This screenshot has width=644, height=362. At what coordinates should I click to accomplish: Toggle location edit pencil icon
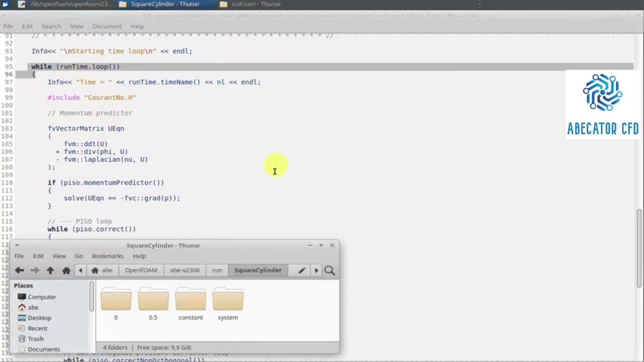[x=302, y=270]
